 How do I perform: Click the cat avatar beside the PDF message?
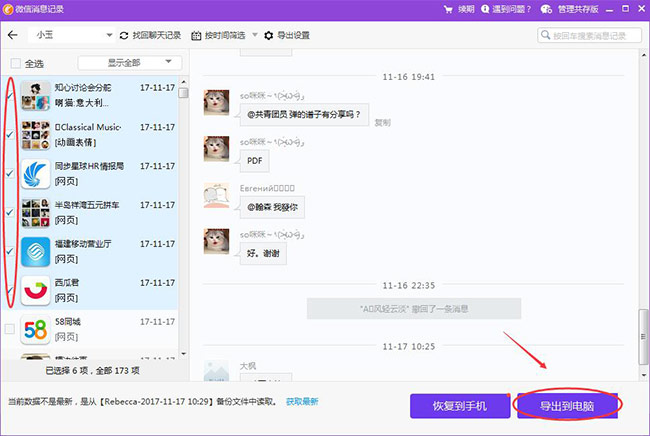[216, 149]
